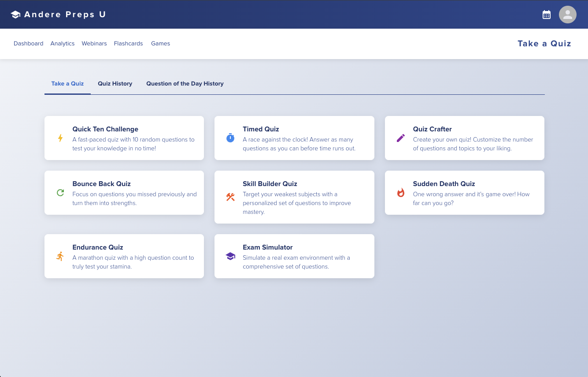Open the user profile avatar
588x377 pixels.
tap(568, 15)
